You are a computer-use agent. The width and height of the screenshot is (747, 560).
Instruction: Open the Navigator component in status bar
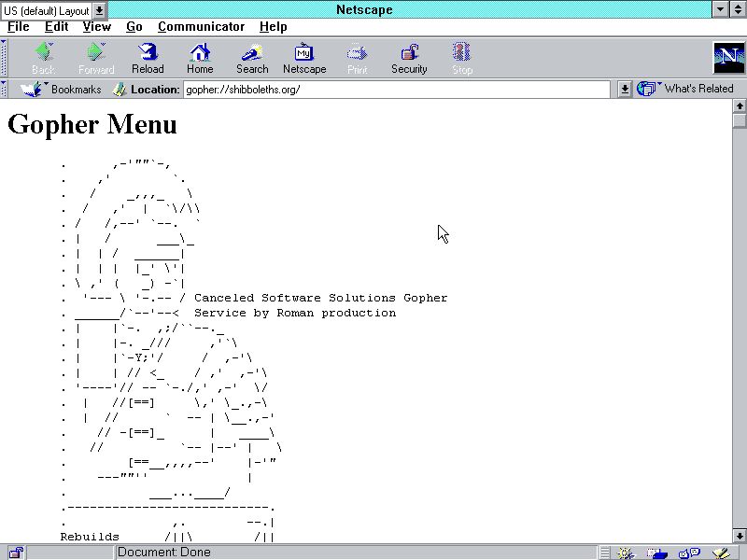click(626, 553)
